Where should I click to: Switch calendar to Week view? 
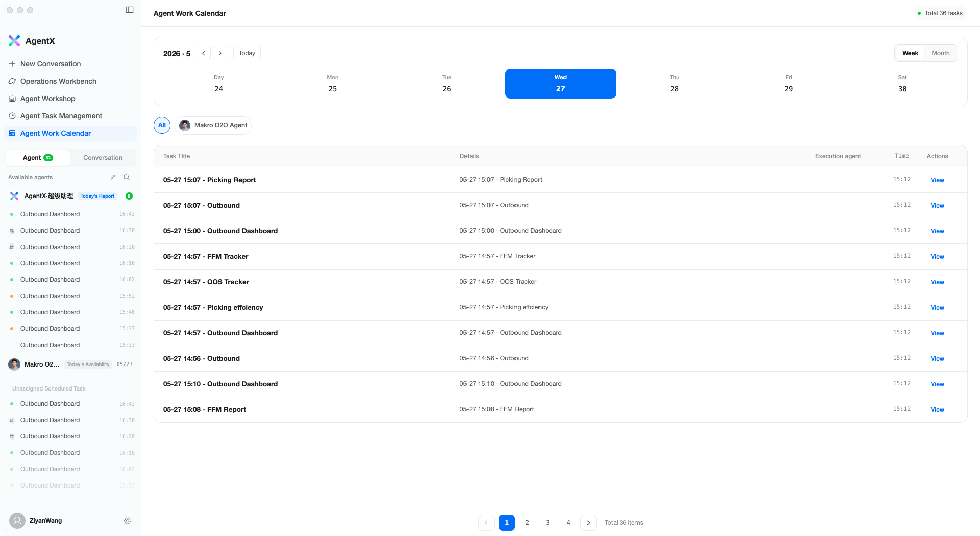click(910, 53)
